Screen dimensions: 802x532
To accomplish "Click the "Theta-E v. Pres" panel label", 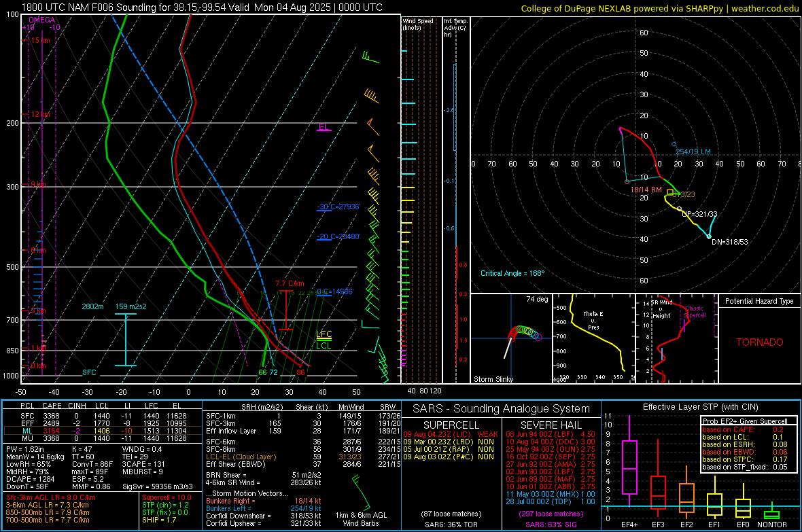I will click(x=593, y=320).
